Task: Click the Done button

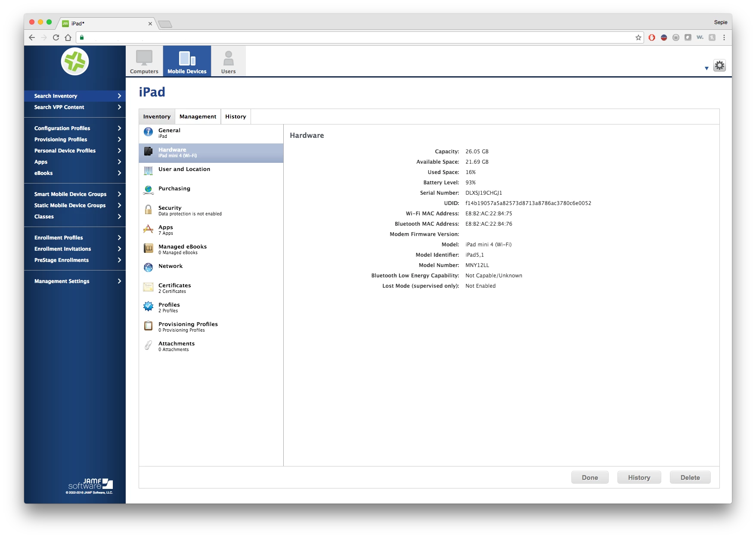Action: 590,477
